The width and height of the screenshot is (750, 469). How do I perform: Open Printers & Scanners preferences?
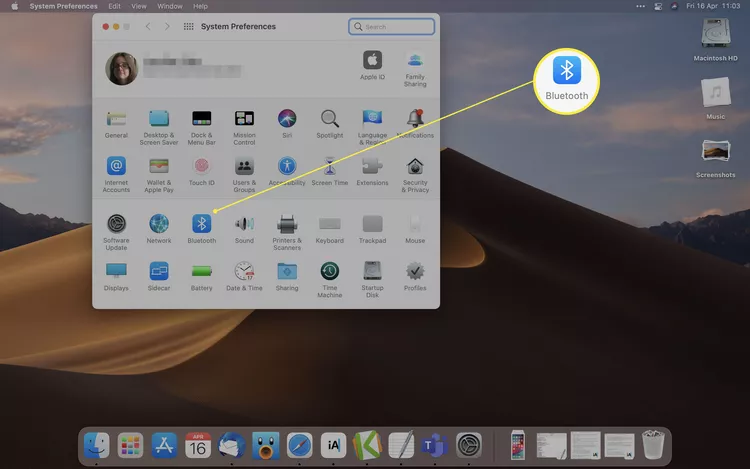(x=287, y=233)
